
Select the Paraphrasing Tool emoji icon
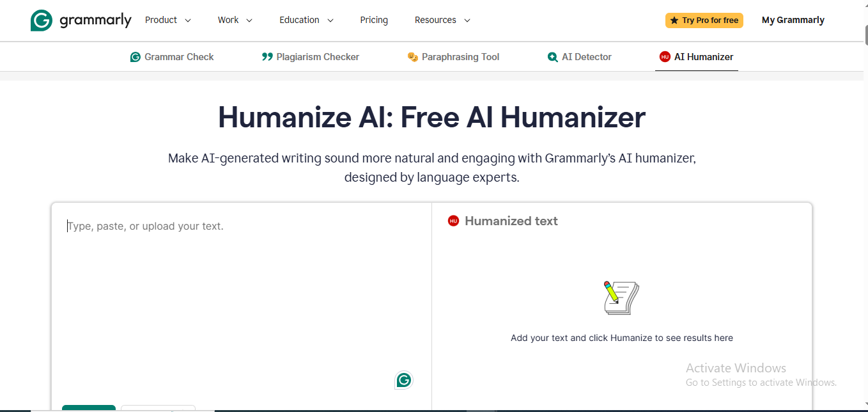tap(412, 56)
